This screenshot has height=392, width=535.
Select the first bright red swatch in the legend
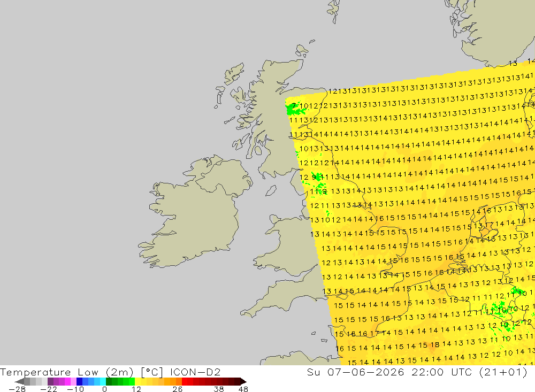pos(185,382)
